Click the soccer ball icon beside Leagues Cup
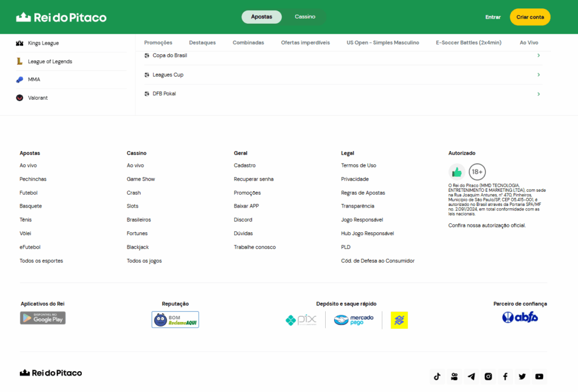The height and width of the screenshot is (392, 578). point(147,75)
